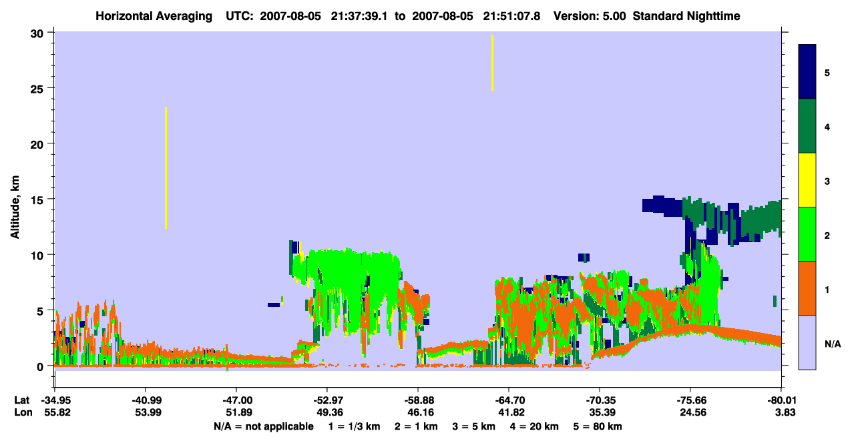Click the '2 = 1 km' legend text
This screenshot has width=868, height=445.
(416, 426)
